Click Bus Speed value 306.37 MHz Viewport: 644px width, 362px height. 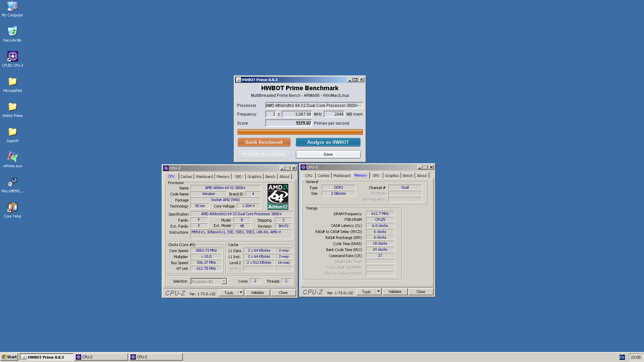tap(206, 262)
